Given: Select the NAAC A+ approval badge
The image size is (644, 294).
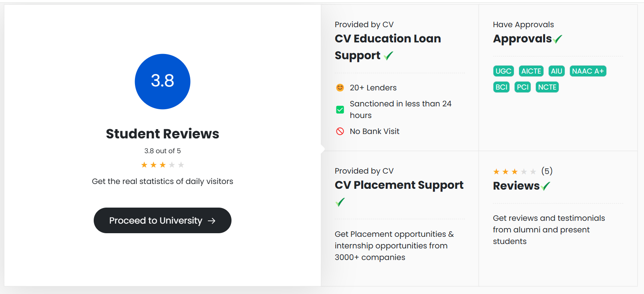Looking at the screenshot, I should (588, 71).
